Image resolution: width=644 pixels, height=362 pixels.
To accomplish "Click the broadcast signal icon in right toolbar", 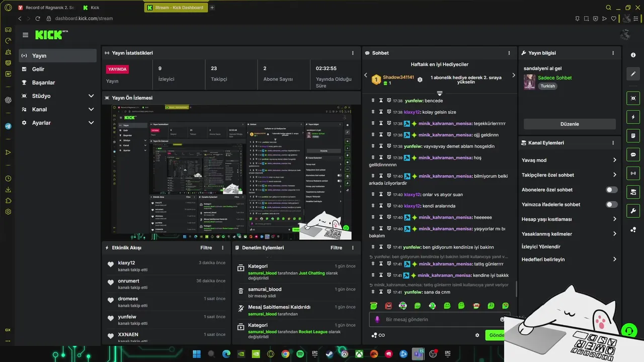I will coord(633,173).
